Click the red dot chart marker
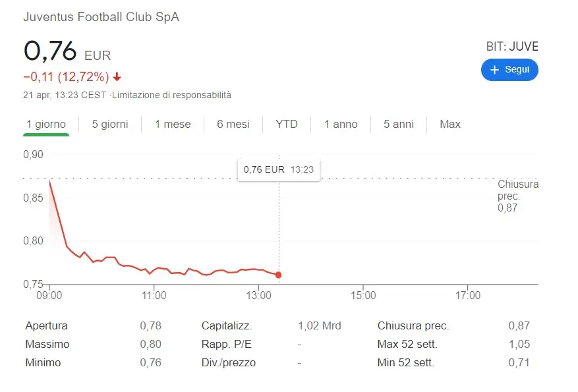578x392 pixels. 278,275
